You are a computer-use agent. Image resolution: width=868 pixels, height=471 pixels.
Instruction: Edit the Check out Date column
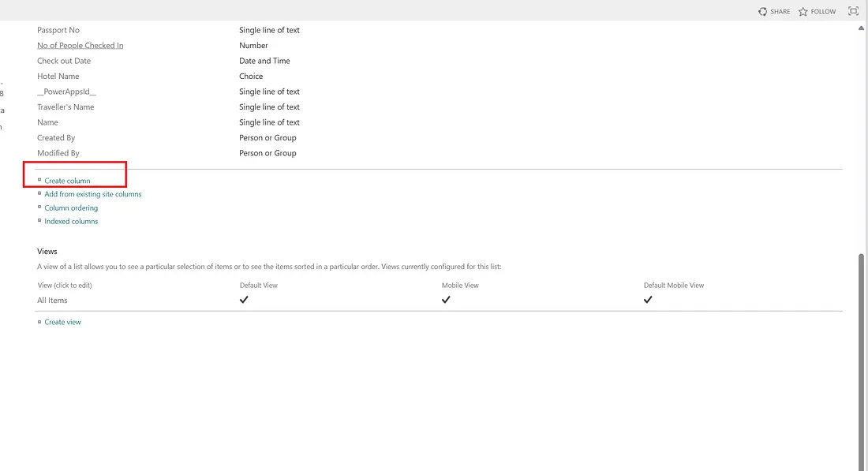(x=63, y=60)
